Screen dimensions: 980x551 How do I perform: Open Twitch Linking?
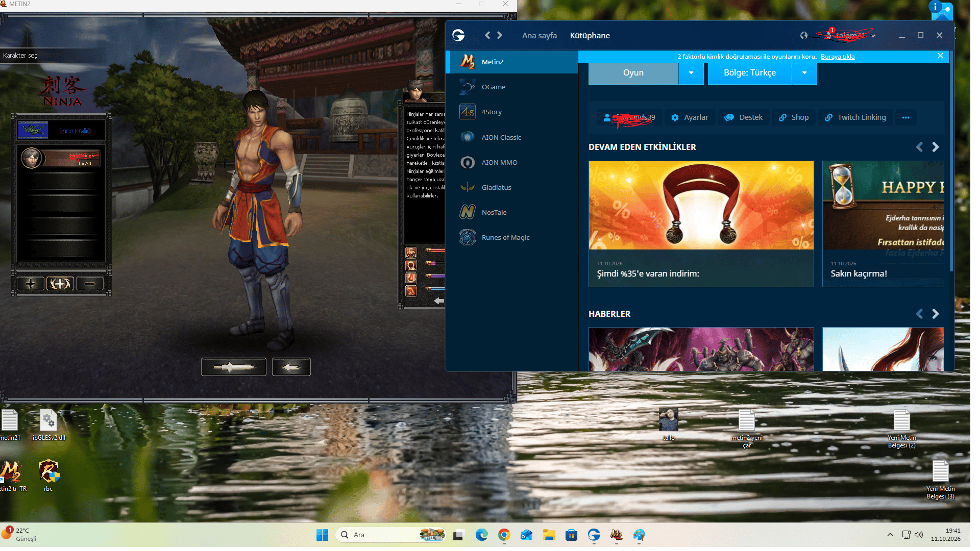pyautogui.click(x=855, y=117)
